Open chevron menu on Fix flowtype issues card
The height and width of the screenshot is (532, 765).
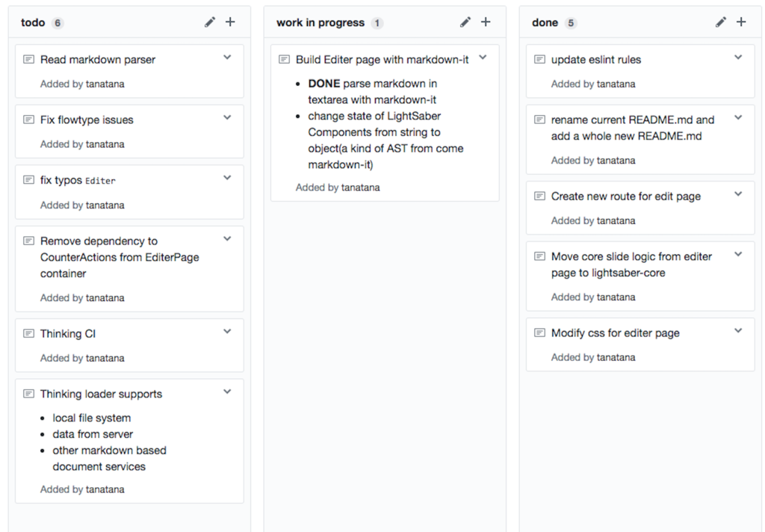pyautogui.click(x=227, y=117)
